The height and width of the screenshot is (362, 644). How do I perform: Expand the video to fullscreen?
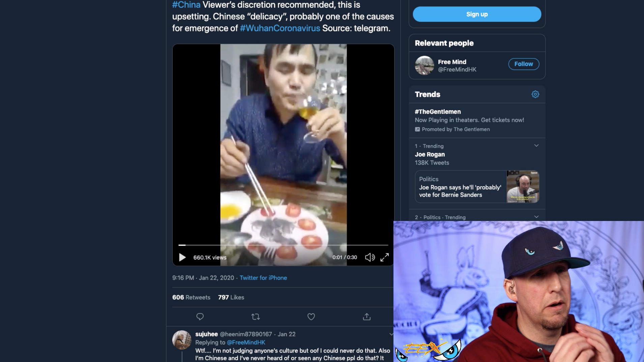pos(384,257)
